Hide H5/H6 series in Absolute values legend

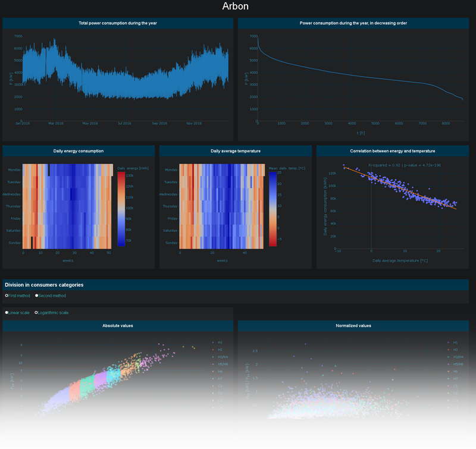point(213,364)
